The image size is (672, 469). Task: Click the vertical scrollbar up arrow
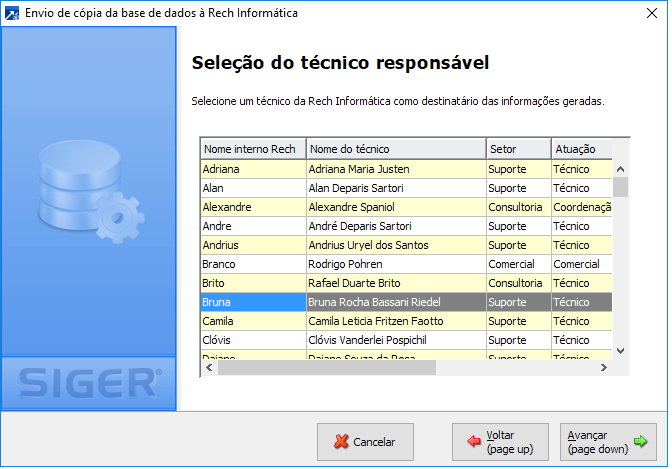[x=620, y=169]
